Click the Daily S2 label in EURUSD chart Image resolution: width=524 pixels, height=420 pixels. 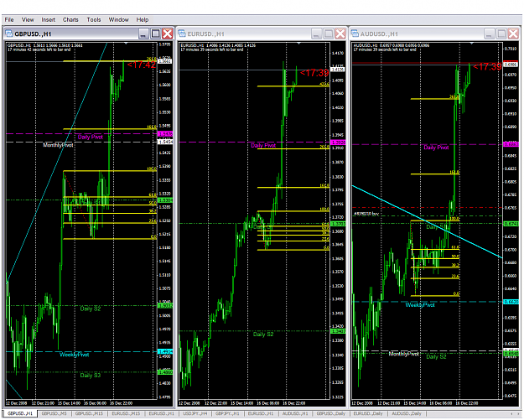pyautogui.click(x=263, y=334)
